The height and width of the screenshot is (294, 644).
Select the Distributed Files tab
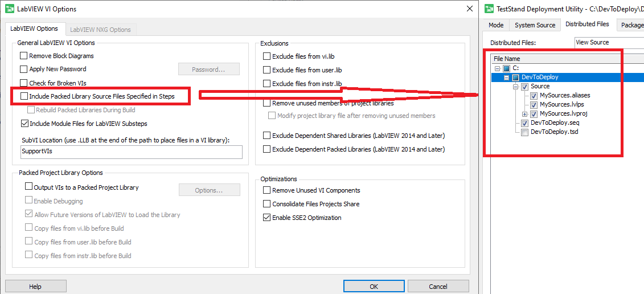pyautogui.click(x=587, y=24)
